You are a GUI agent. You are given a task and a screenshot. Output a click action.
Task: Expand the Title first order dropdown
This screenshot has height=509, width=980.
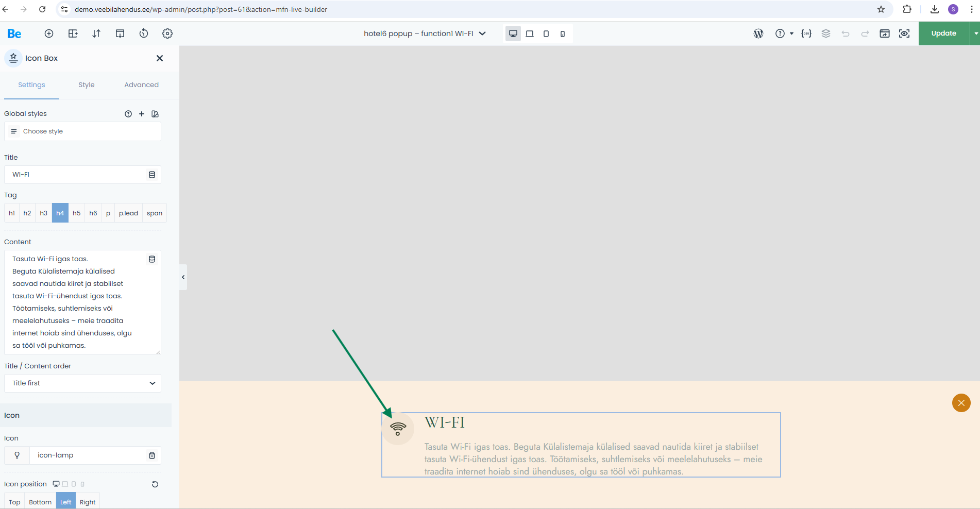(x=82, y=383)
